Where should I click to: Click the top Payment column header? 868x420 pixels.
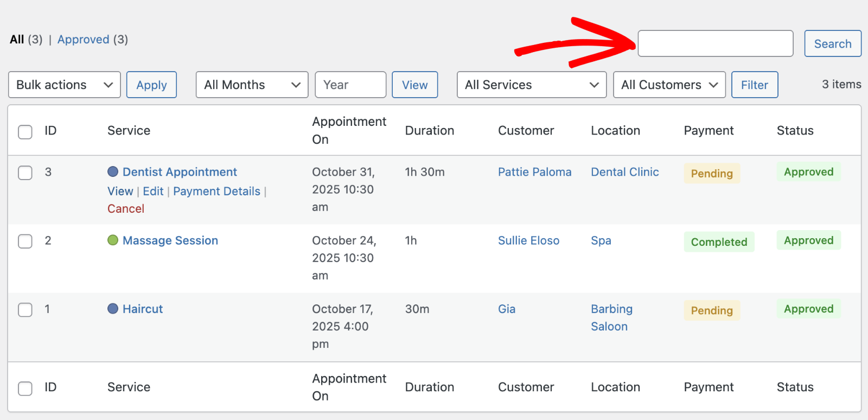(709, 130)
